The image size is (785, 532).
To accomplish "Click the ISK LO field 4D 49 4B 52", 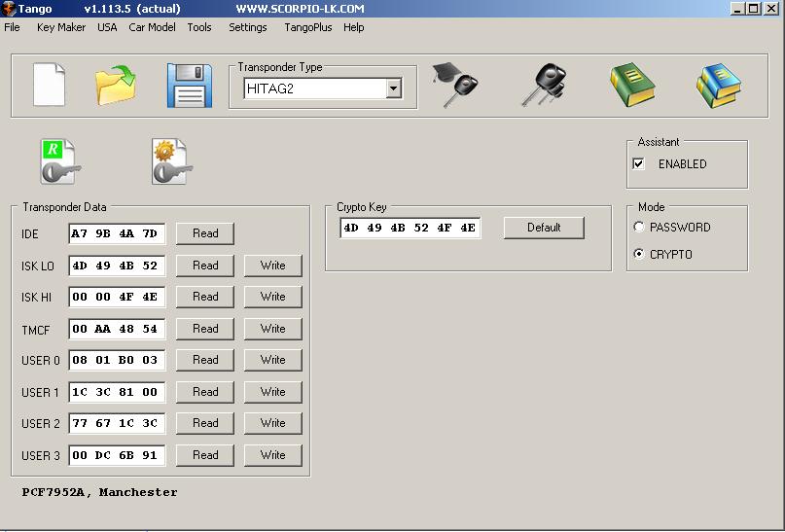I will click(x=117, y=266).
